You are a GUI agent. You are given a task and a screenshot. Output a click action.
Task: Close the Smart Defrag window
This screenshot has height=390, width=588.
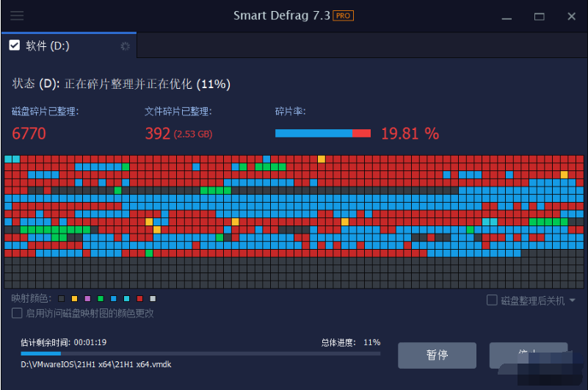coord(572,16)
